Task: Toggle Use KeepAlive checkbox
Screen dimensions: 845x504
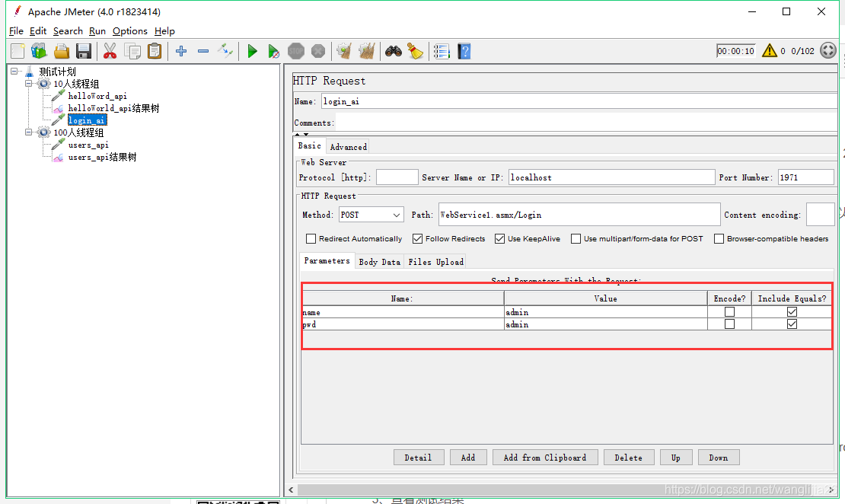Action: click(x=499, y=238)
